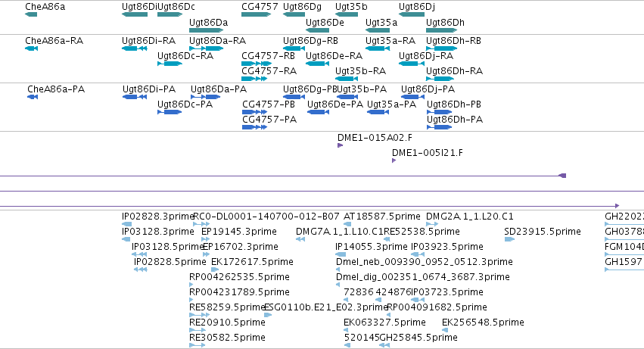Select the RE20910.5prime EST label
644x349 pixels.
[x=227, y=323]
